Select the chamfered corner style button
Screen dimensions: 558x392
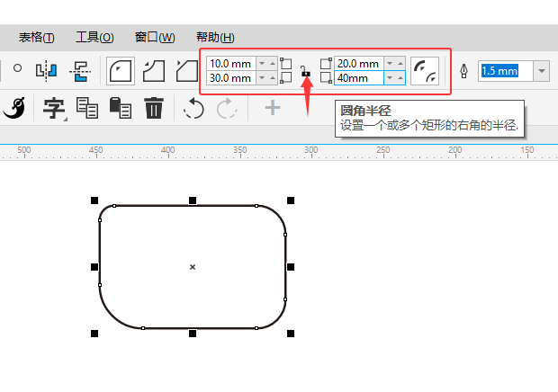[187, 71]
